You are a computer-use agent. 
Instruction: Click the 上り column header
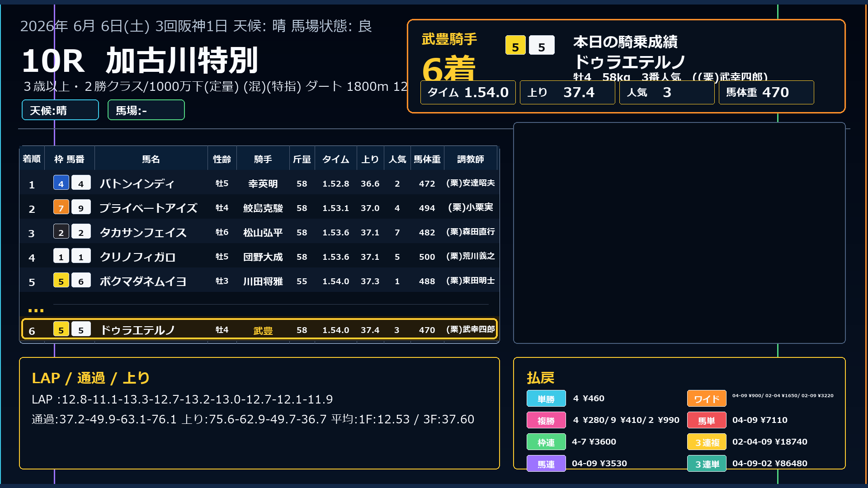coord(370,159)
